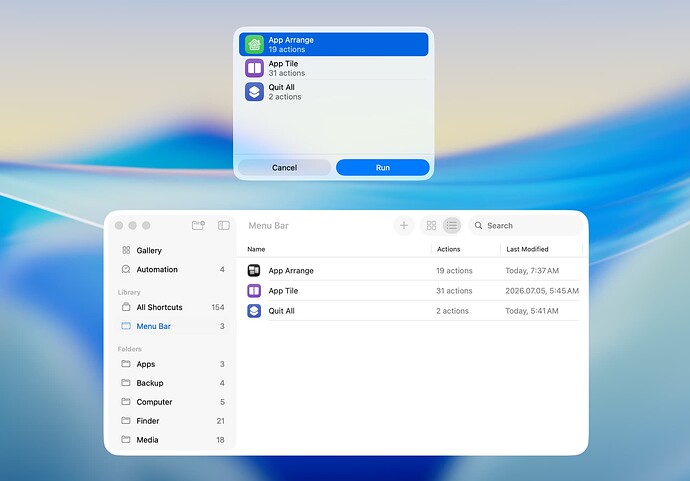Click '19 actions' in the shortcuts list
690x481 pixels.
pos(454,271)
